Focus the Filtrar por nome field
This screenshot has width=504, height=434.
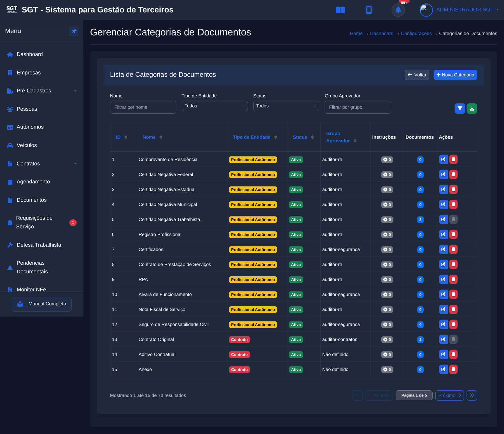pyautogui.click(x=143, y=107)
